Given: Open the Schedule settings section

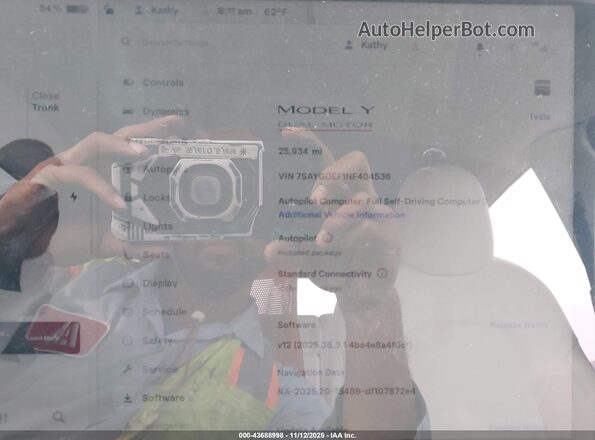Looking at the screenshot, I should (155, 312).
